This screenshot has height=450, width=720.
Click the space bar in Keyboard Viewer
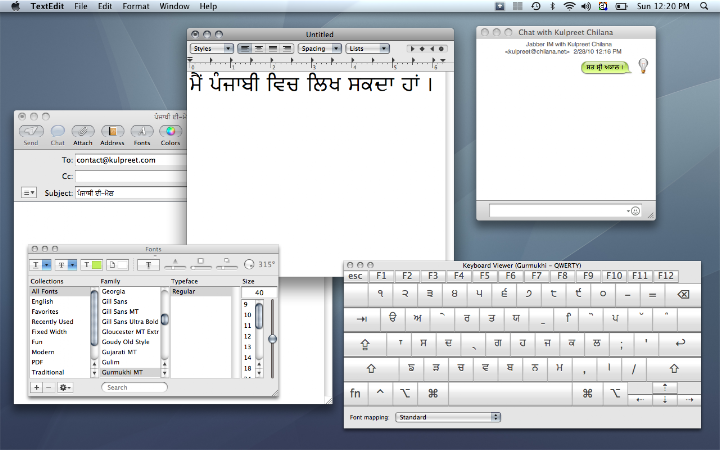(x=510, y=393)
